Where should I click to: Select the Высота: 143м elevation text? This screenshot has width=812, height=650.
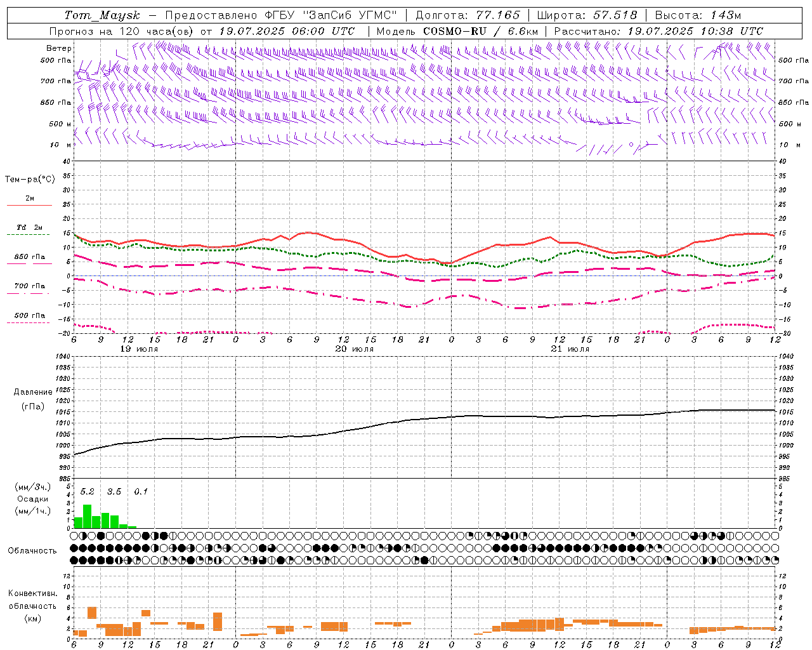[698, 15]
